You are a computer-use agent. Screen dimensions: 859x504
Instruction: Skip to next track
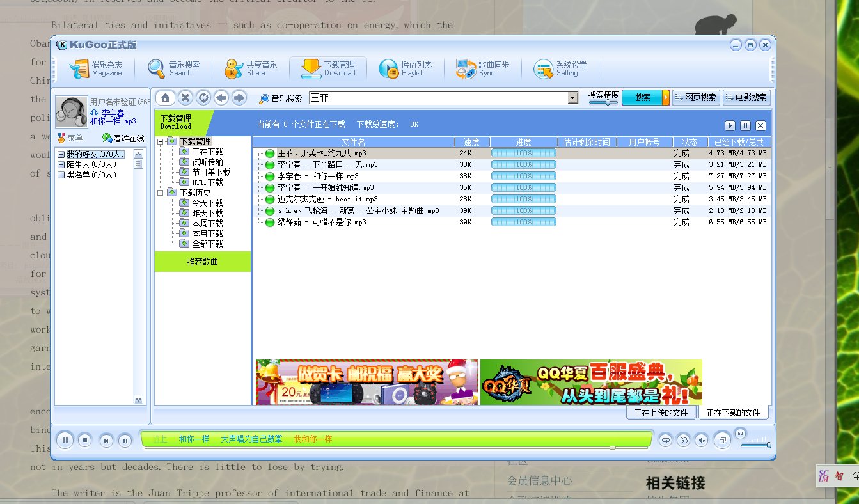click(x=125, y=440)
